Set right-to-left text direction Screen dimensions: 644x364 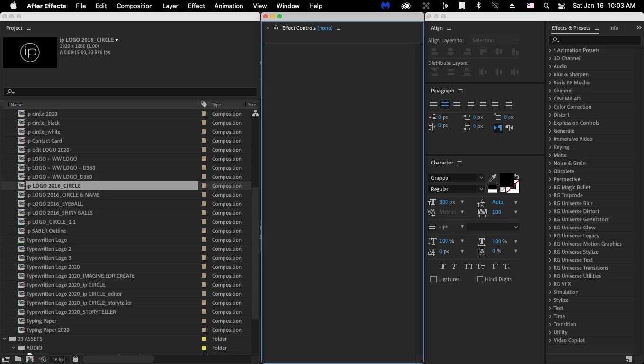(x=509, y=127)
